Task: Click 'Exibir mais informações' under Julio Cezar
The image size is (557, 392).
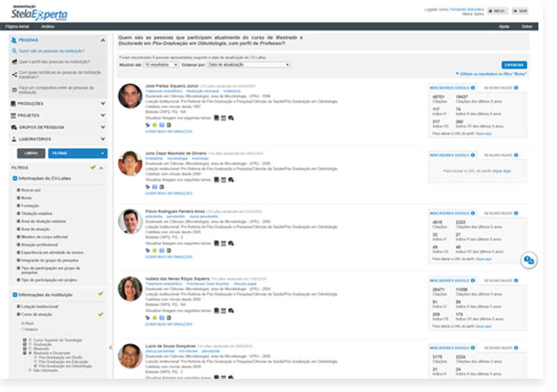Action: [169, 193]
